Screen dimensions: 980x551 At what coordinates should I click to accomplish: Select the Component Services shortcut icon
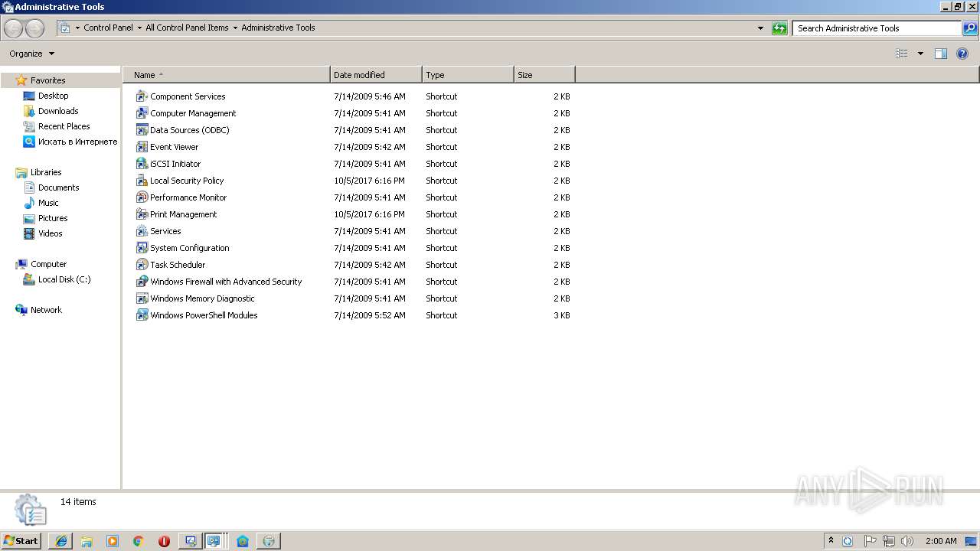pyautogui.click(x=142, y=96)
